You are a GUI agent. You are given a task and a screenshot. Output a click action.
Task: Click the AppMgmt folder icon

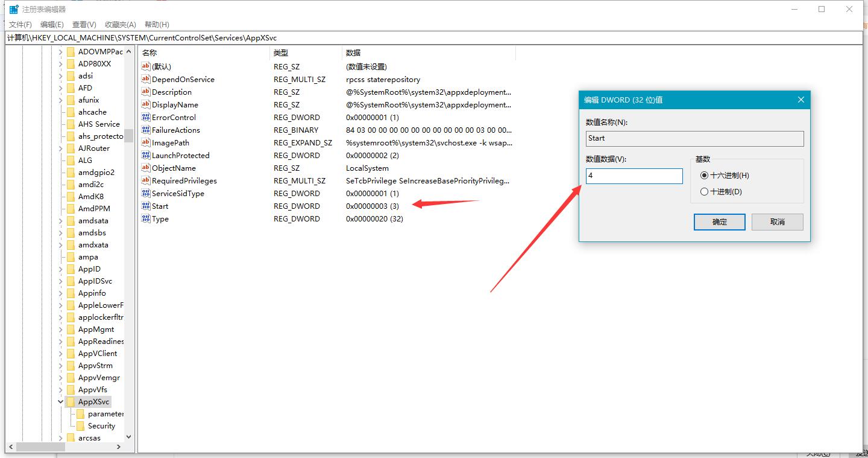(71, 329)
